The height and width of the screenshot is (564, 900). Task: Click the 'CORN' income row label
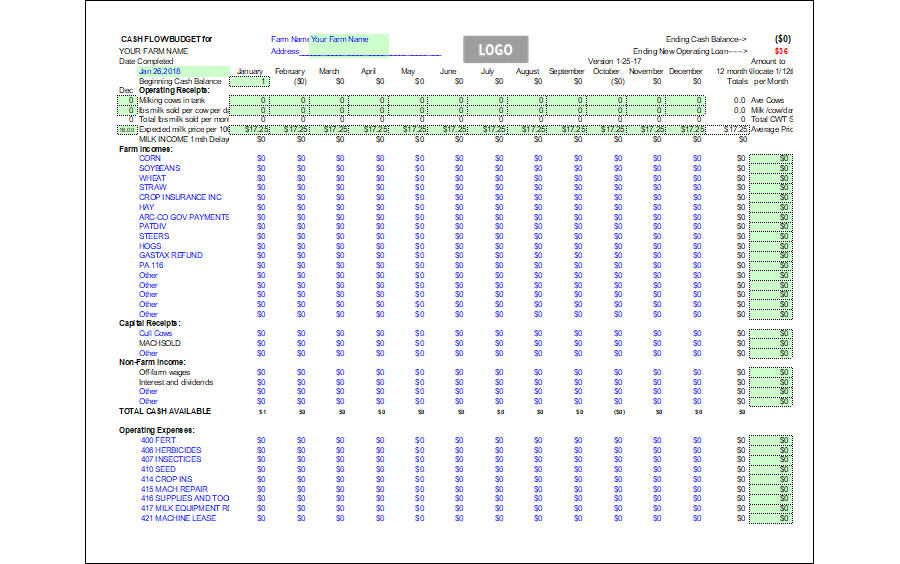[x=150, y=158]
